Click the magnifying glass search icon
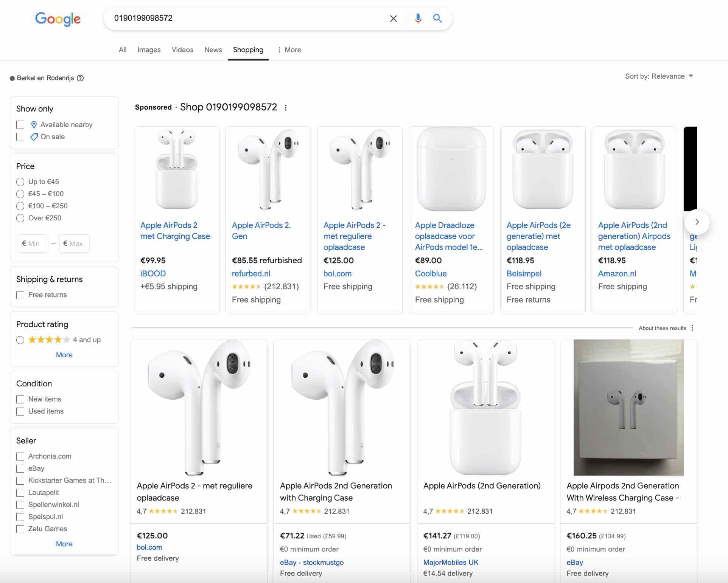The height and width of the screenshot is (583, 728). 437,19
